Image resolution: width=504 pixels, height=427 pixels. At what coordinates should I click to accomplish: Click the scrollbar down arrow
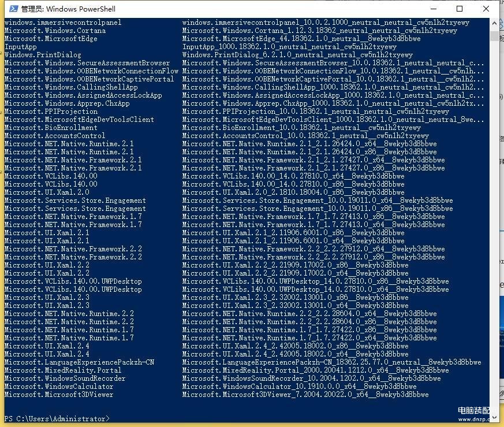pyautogui.click(x=494, y=417)
